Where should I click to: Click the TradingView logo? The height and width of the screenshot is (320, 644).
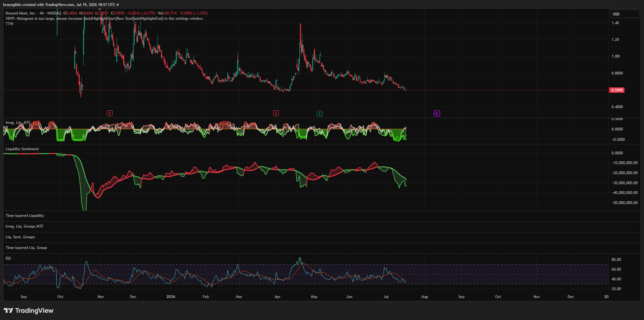[x=29, y=311]
